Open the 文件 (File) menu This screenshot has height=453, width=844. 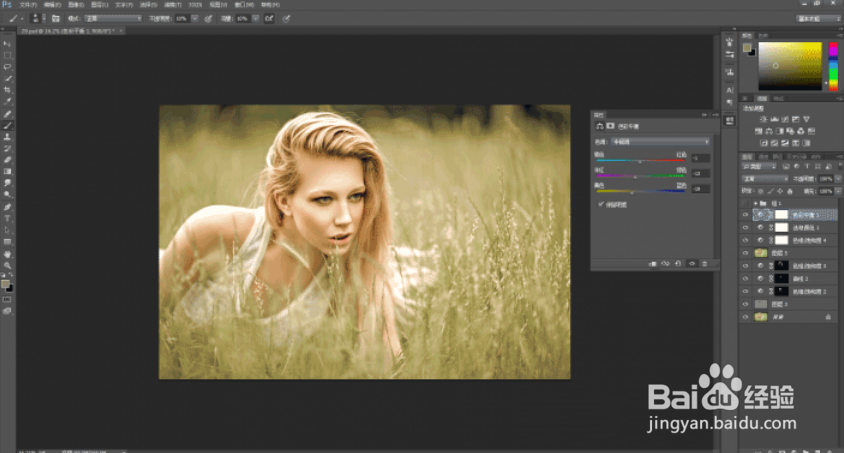pos(28,4)
